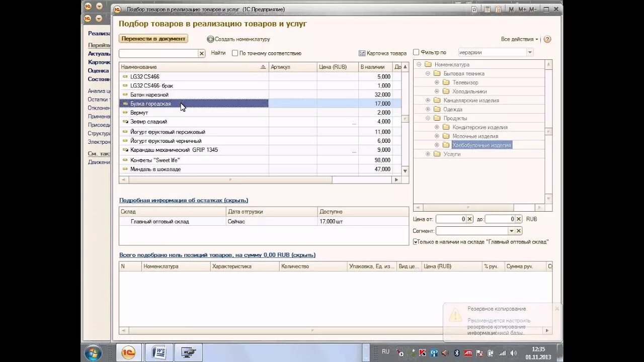Viewport: 644px width, 362px height.
Task: Select 'Главный оптовый склад' row
Action: pyautogui.click(x=264, y=221)
